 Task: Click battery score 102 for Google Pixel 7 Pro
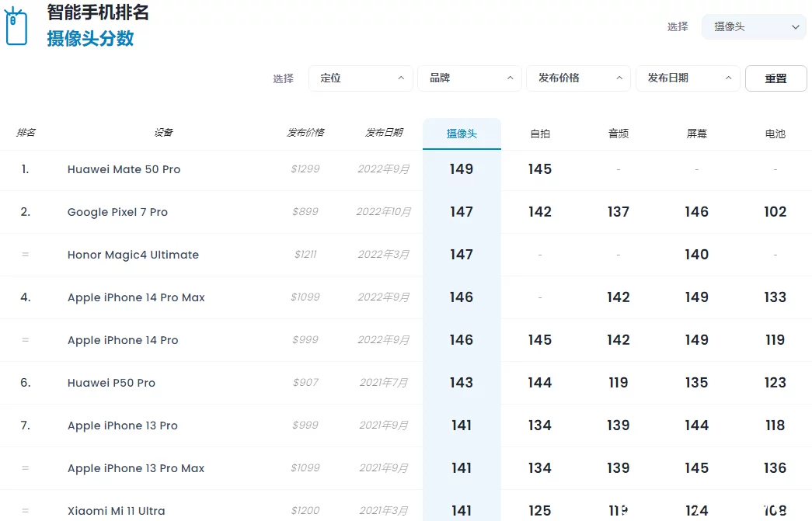point(775,212)
